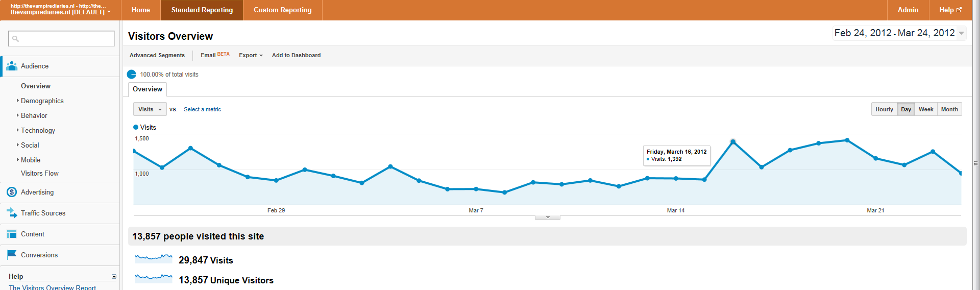This screenshot has height=290, width=980.
Task: Toggle the chart annotations drawer arrow
Action: tap(548, 217)
